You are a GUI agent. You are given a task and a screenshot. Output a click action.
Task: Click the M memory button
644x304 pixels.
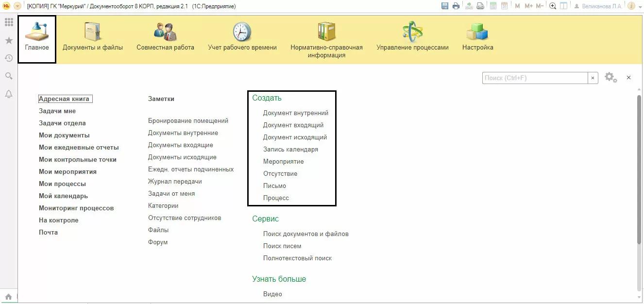click(x=517, y=6)
